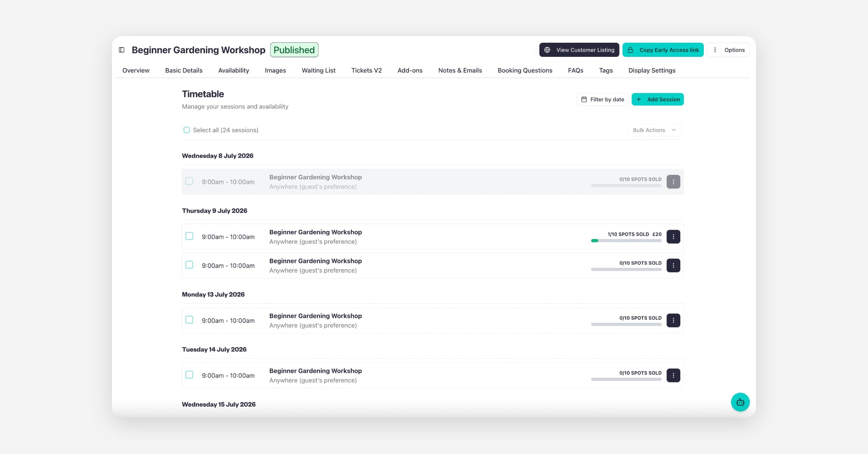Screen dimensions: 868x454
Task: Click Copy Early Access link button
Action: tap(663, 50)
